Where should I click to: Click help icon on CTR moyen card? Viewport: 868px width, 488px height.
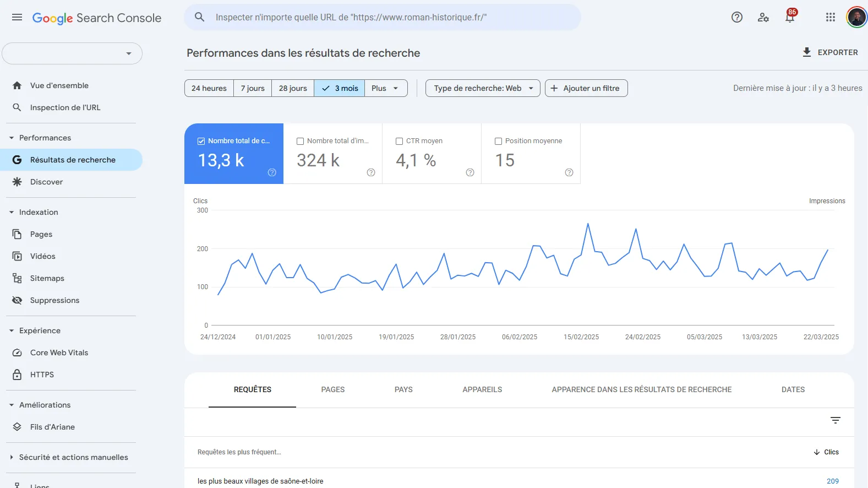470,172
